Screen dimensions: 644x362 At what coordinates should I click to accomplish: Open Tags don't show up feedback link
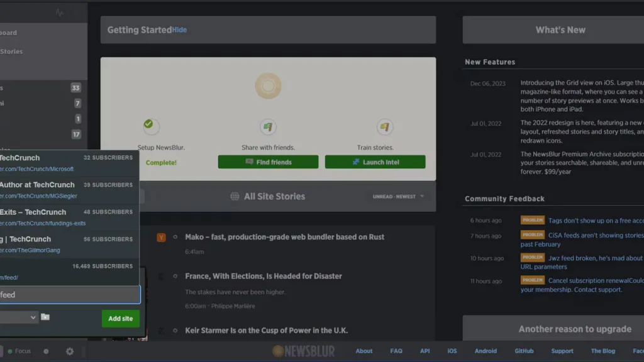point(596,221)
